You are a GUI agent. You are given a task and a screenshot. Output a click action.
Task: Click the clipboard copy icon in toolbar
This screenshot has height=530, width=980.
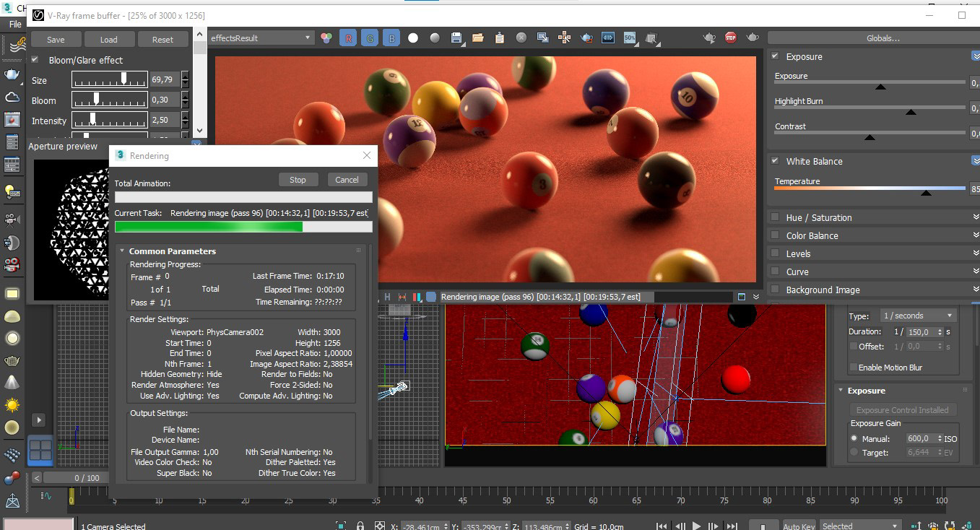coord(499,38)
